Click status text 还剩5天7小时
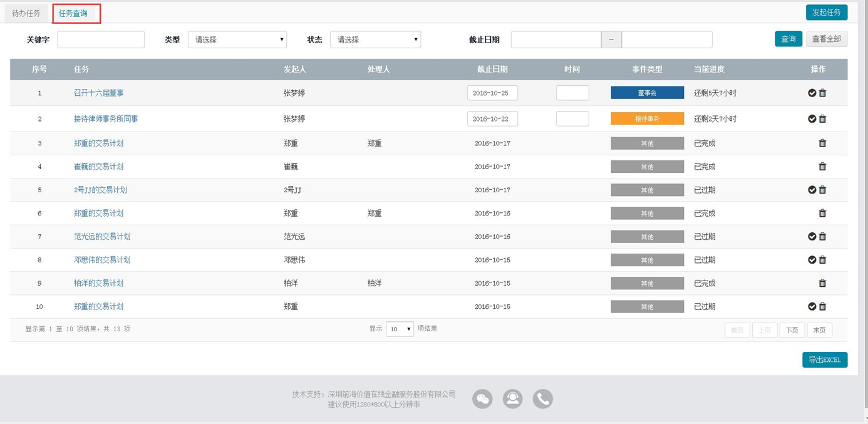 point(715,93)
